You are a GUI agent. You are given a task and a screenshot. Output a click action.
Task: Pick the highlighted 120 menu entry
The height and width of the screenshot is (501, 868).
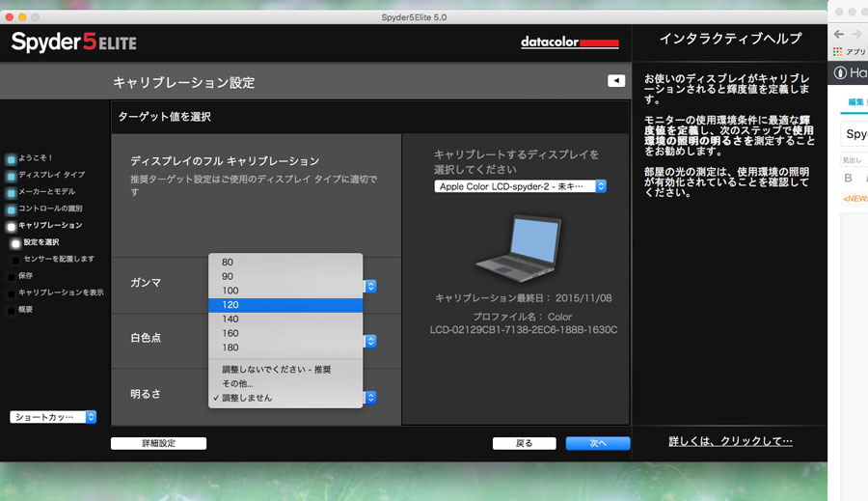tap(285, 305)
